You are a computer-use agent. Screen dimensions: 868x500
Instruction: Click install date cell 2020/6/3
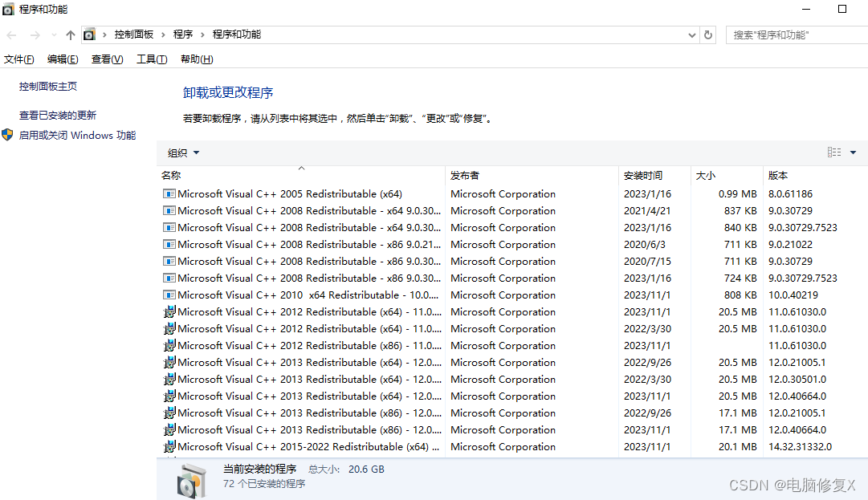(645, 245)
